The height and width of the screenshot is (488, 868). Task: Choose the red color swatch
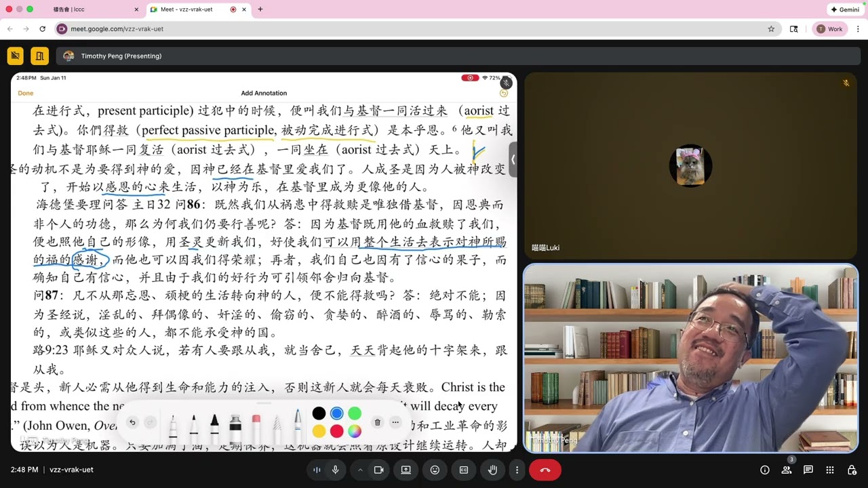(336, 431)
